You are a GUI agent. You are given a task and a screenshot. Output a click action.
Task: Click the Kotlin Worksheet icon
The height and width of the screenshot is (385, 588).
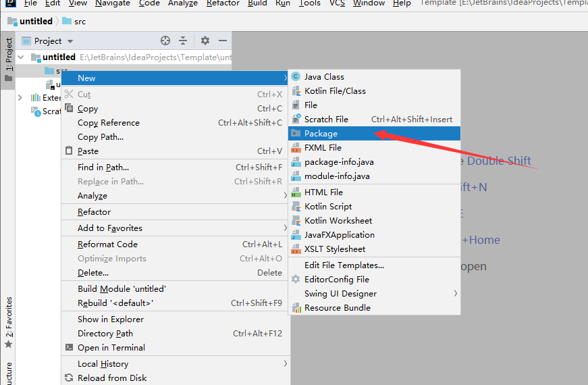click(x=296, y=221)
